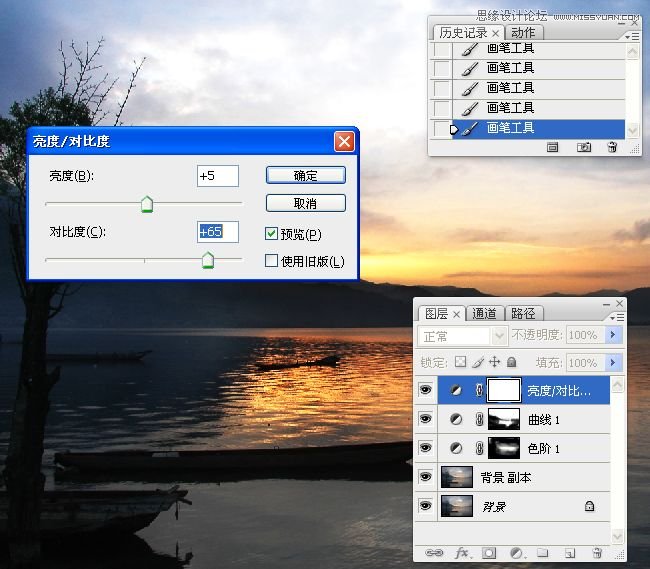The height and width of the screenshot is (569, 650).
Task: Click the 色阶 1 adjustment layer icon
Action: [x=456, y=448]
